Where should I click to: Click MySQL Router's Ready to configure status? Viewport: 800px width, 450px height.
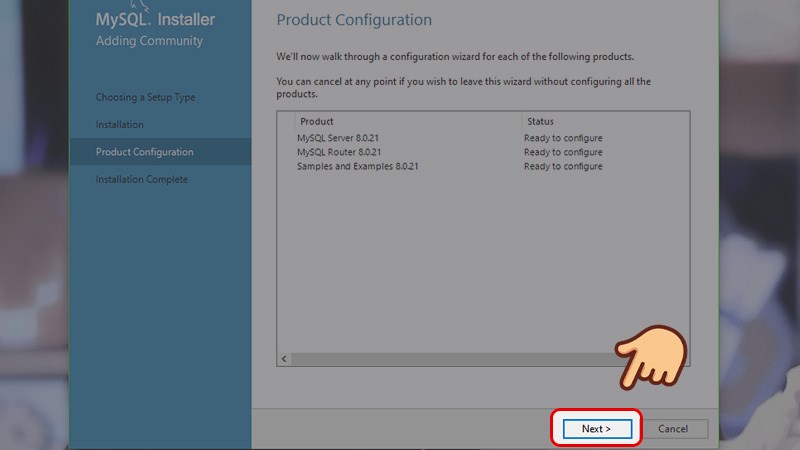563,152
